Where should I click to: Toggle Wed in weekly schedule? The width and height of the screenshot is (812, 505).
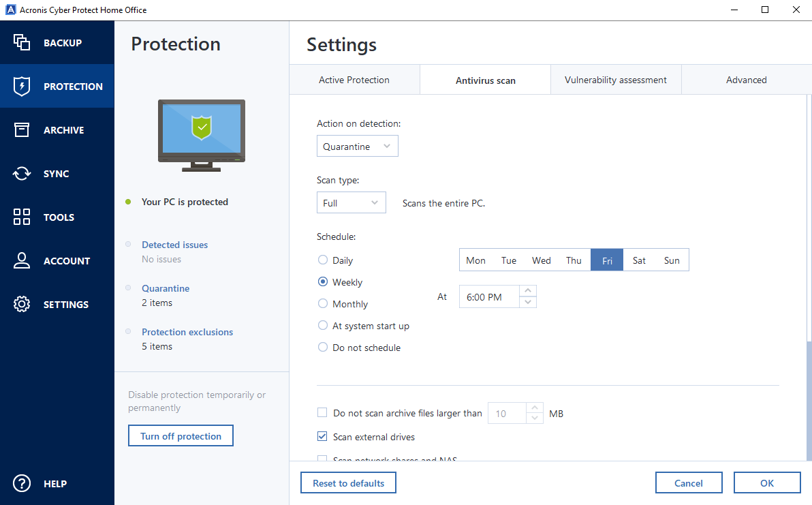[x=541, y=260]
